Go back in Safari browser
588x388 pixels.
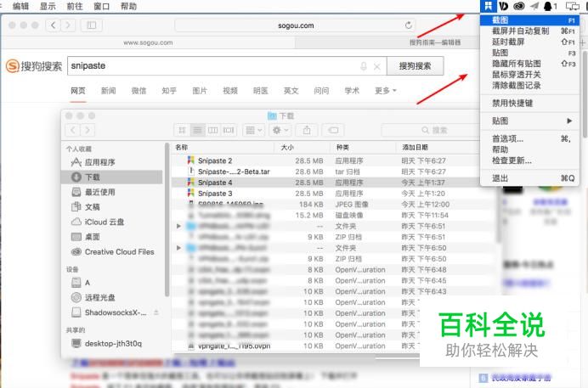54,25
